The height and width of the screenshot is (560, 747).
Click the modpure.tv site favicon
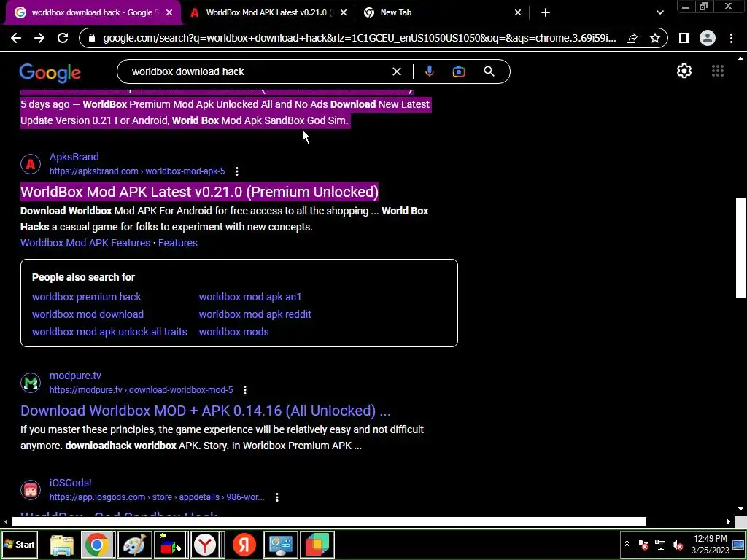tap(31, 383)
